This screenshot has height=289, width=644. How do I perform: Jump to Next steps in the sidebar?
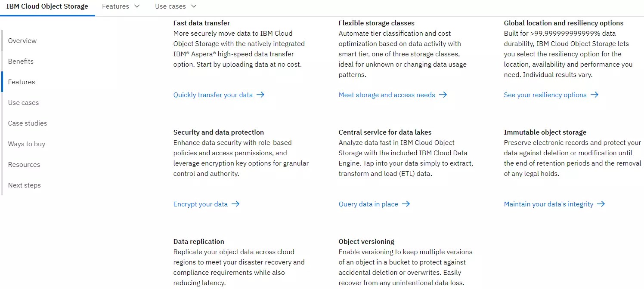(x=25, y=185)
